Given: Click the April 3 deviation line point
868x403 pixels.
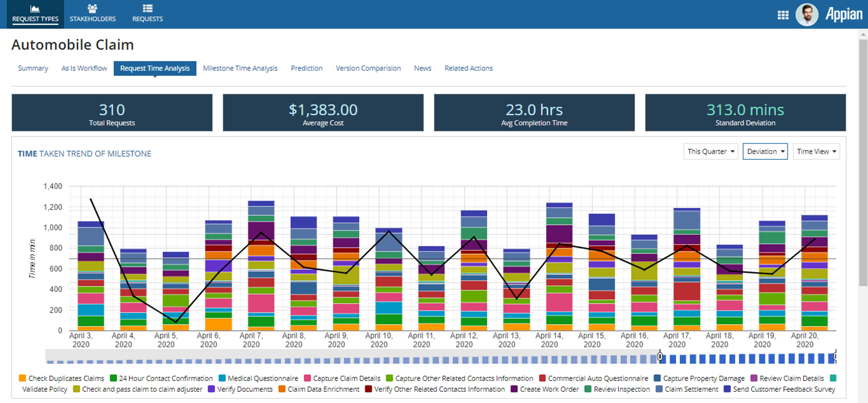Looking at the screenshot, I should tap(91, 199).
